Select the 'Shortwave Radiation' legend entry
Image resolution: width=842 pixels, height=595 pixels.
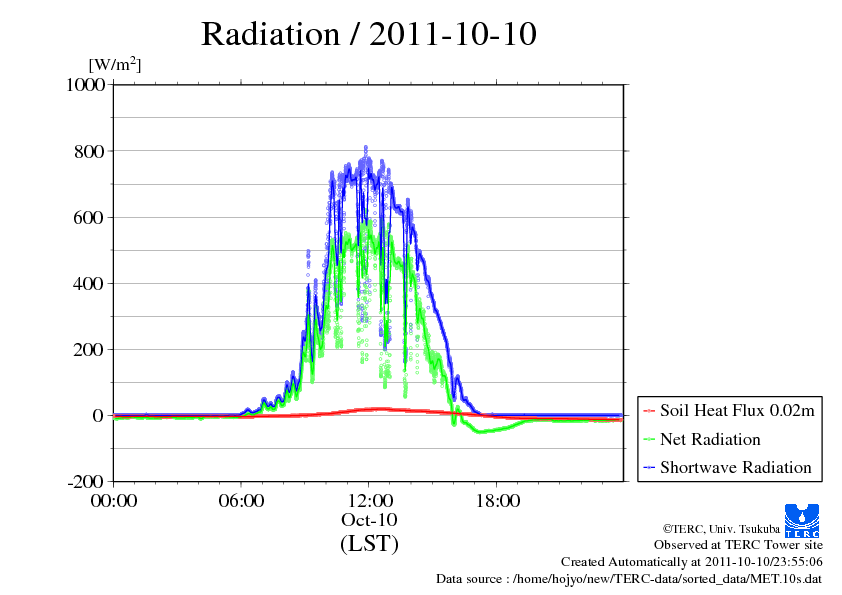727,467
